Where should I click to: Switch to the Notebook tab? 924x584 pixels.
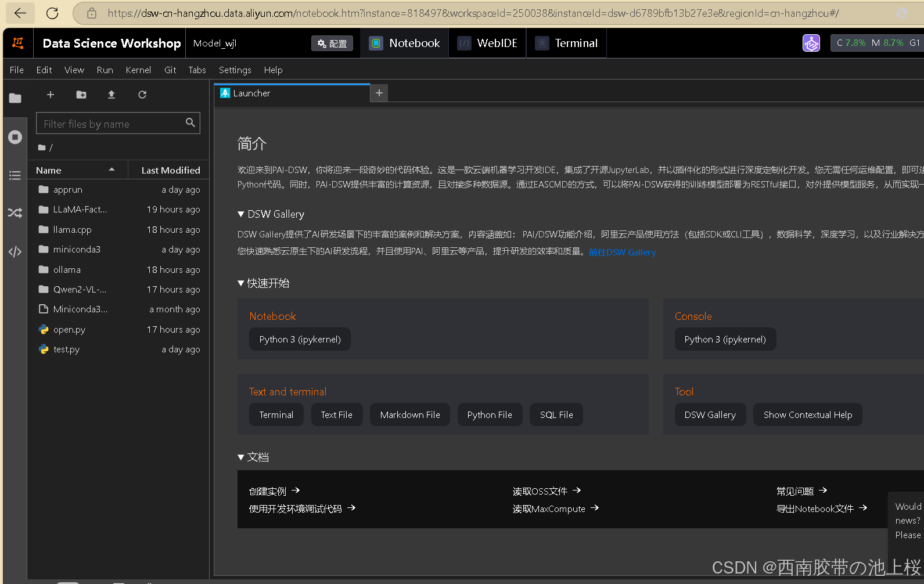[405, 43]
